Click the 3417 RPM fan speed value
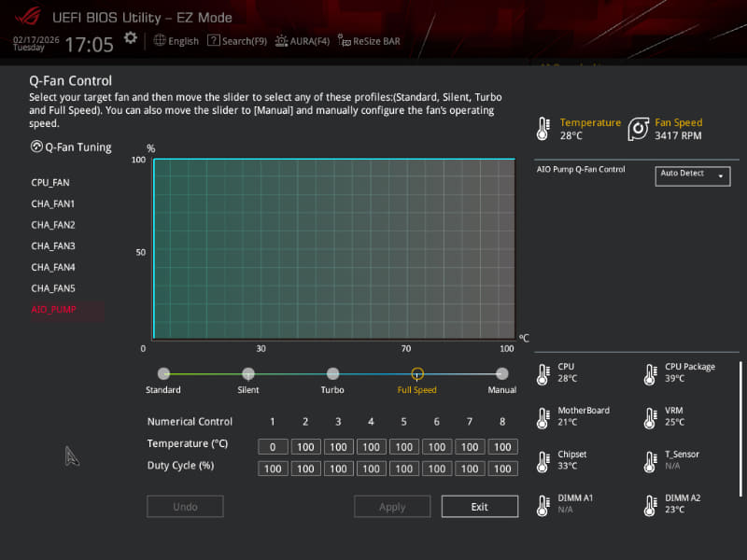Screen dimensions: 747x560 point(678,135)
